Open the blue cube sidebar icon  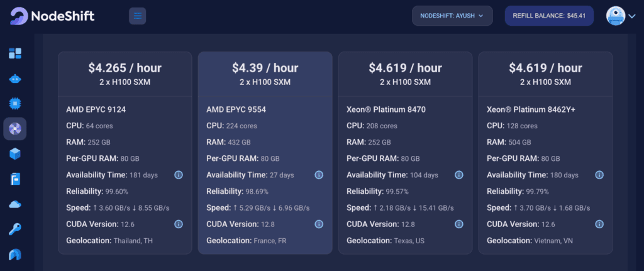(x=15, y=154)
